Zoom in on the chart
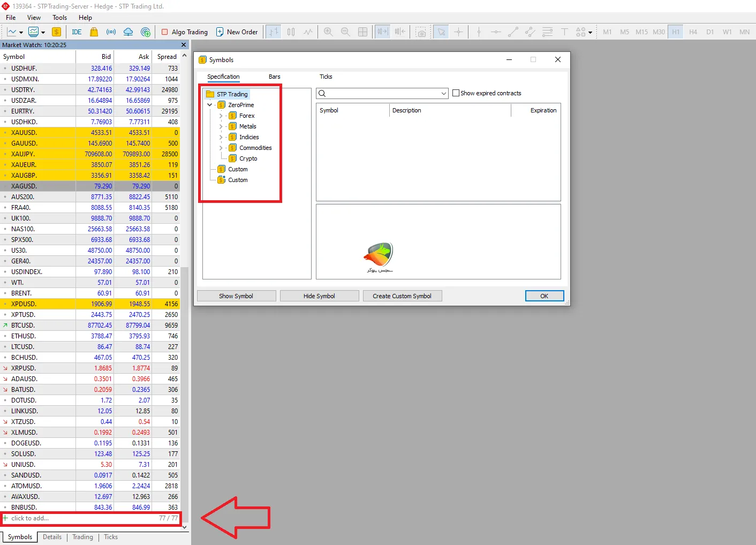 (328, 32)
